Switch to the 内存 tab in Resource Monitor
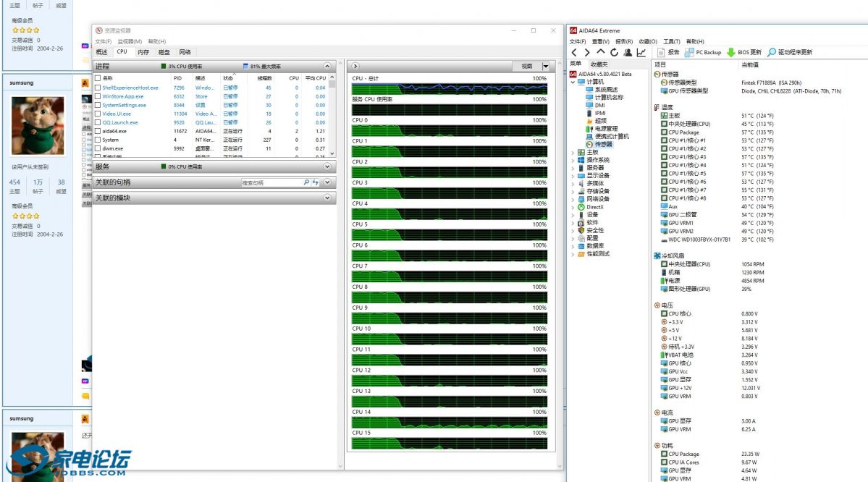This screenshot has width=868, height=482. [143, 52]
